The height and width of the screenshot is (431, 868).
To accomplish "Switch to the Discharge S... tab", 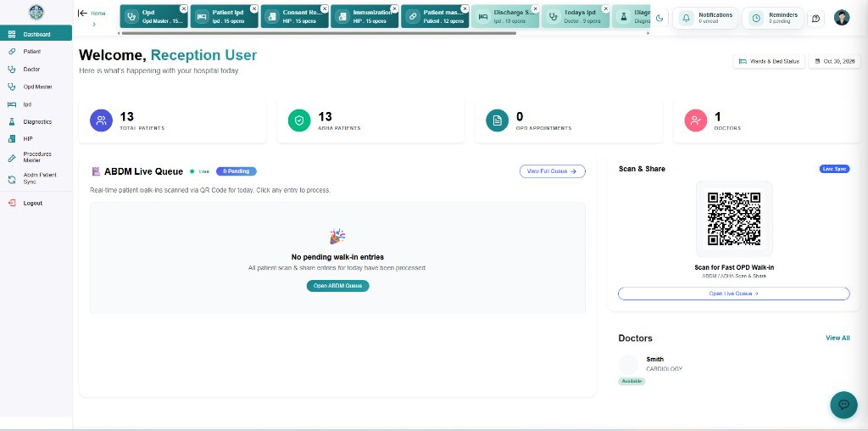I will [505, 17].
